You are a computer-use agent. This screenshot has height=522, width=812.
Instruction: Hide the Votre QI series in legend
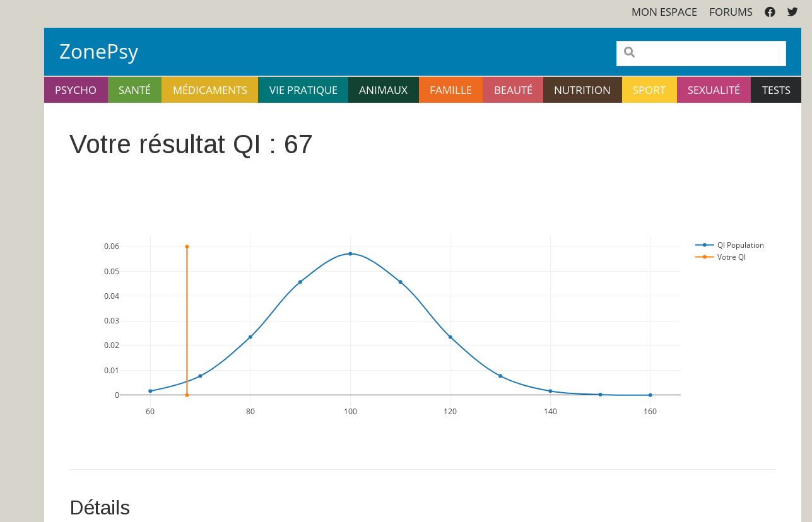(x=731, y=257)
